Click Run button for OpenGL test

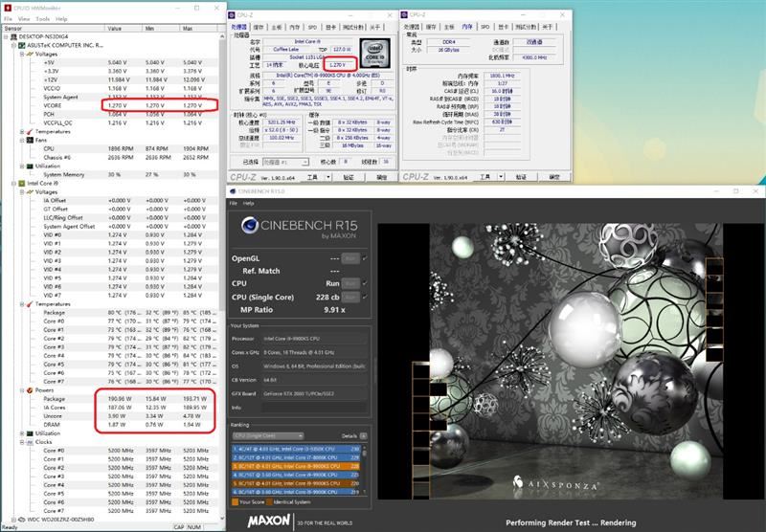(350, 258)
